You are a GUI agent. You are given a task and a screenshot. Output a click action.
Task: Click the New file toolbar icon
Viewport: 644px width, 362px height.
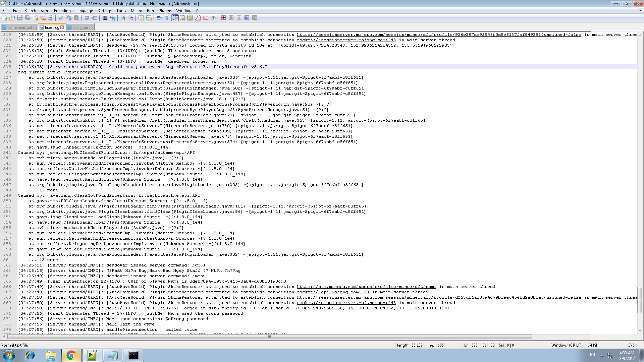tap(5, 18)
